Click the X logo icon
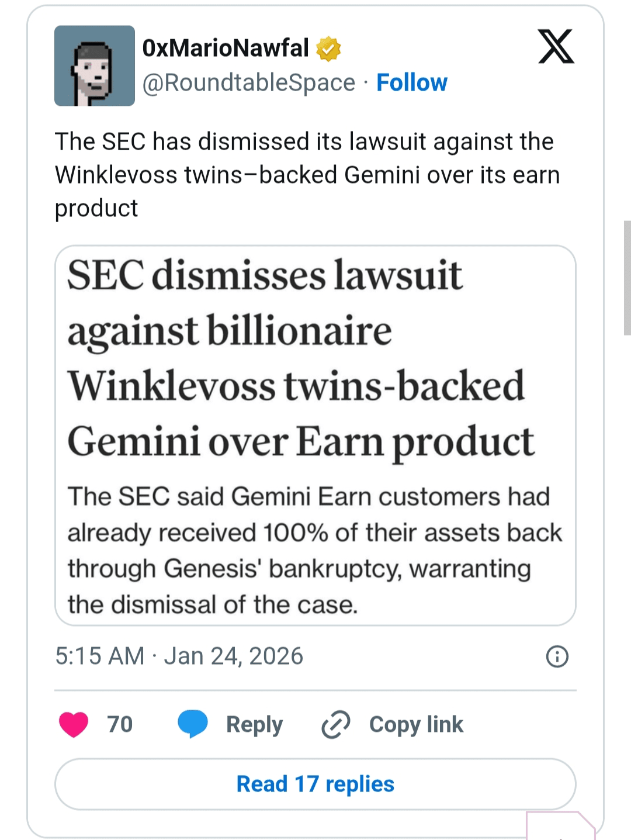Screen dimensions: 631x840 tap(556, 47)
